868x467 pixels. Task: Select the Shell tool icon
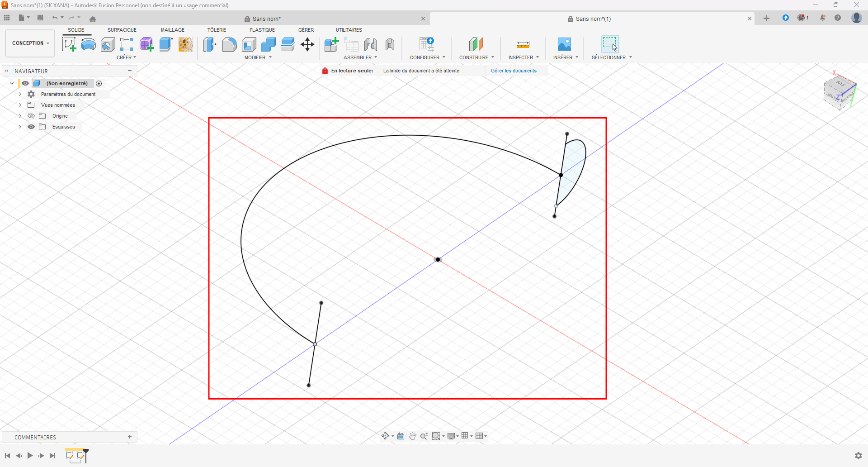pyautogui.click(x=249, y=44)
